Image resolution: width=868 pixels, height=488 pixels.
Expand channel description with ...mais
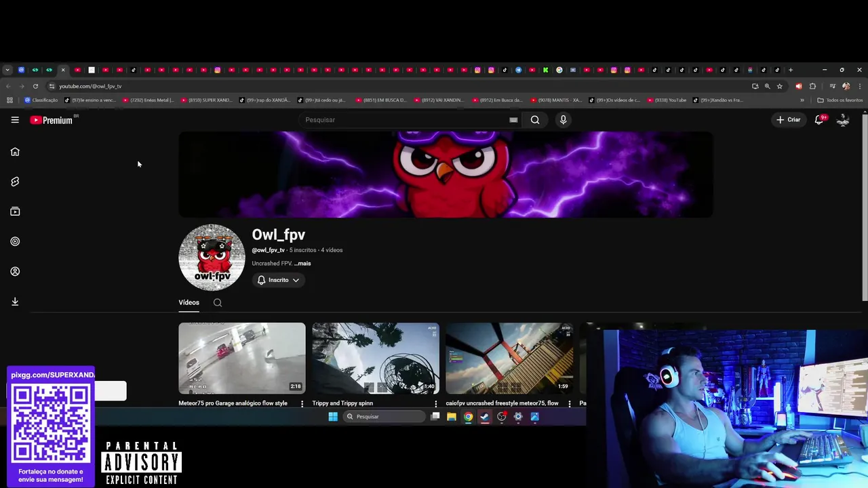click(302, 264)
